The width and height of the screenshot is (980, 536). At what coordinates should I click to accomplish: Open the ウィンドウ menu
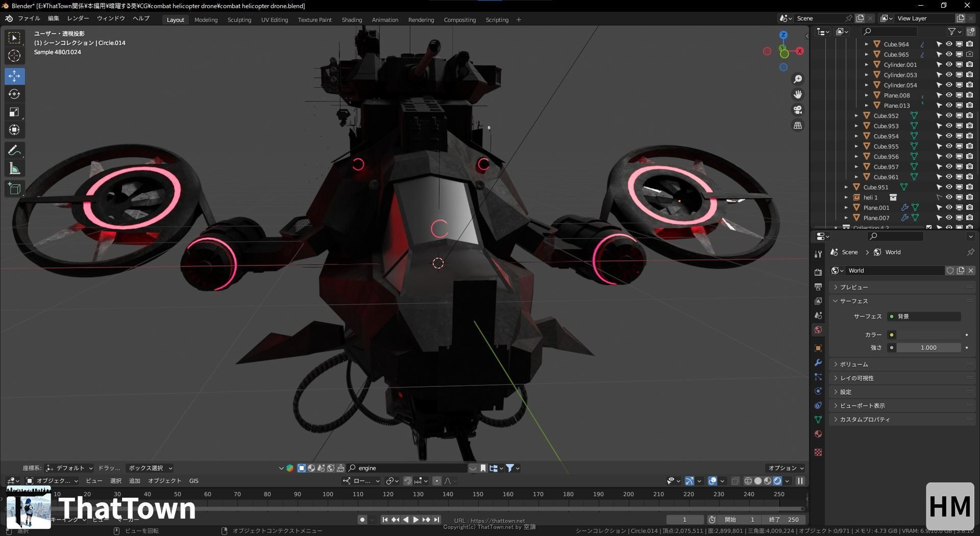(x=111, y=18)
